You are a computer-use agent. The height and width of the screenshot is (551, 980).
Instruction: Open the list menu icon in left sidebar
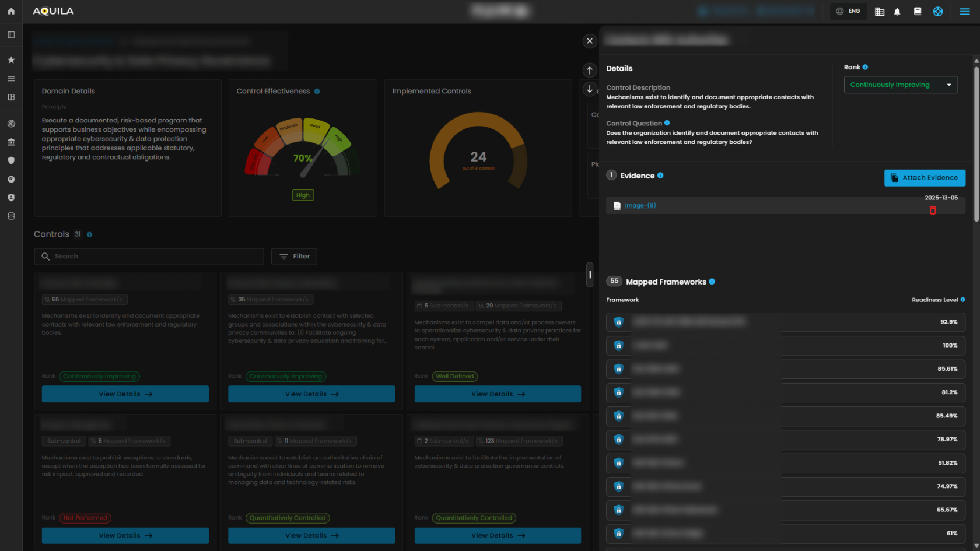(x=11, y=79)
